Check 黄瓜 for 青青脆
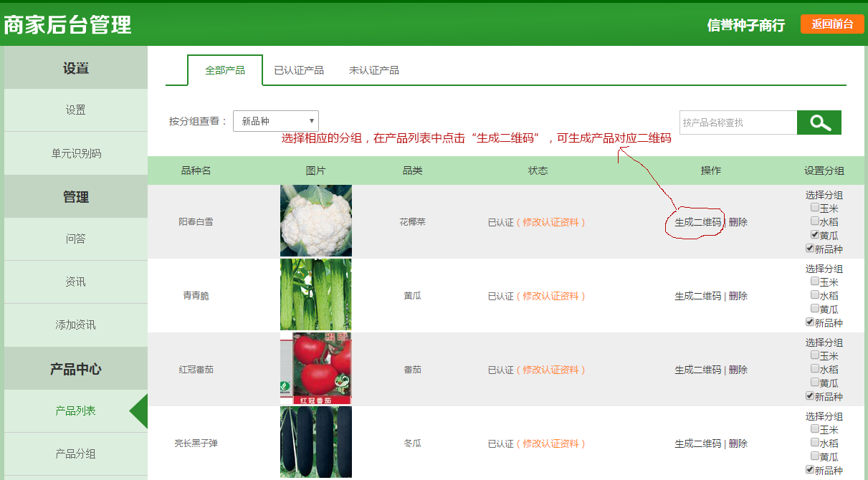This screenshot has height=480, width=868. coord(815,308)
